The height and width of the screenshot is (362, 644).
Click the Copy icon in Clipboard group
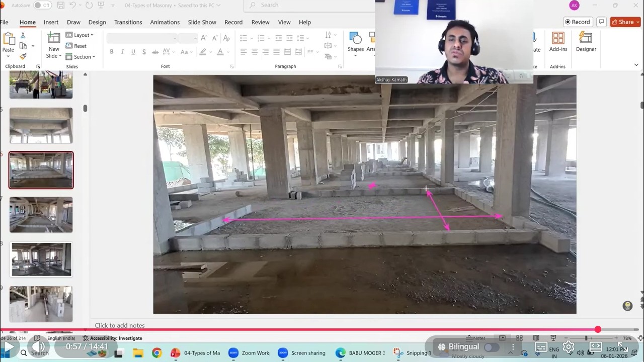(x=23, y=46)
